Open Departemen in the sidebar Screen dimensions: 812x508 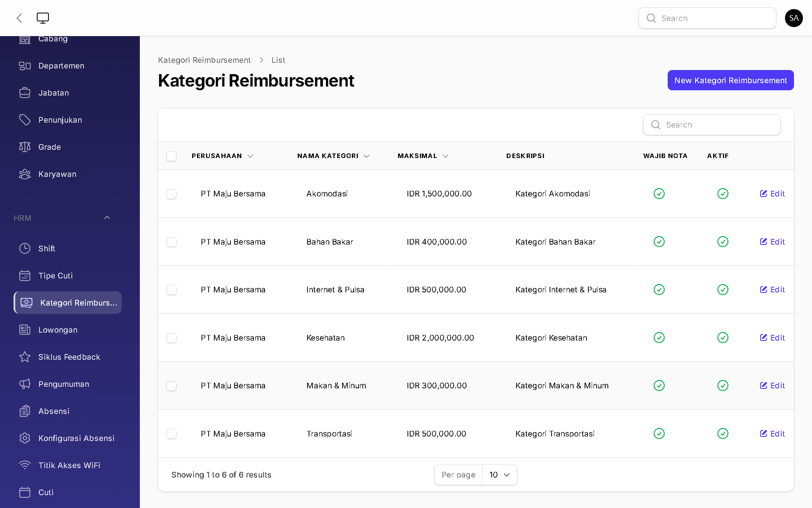[x=68, y=66]
